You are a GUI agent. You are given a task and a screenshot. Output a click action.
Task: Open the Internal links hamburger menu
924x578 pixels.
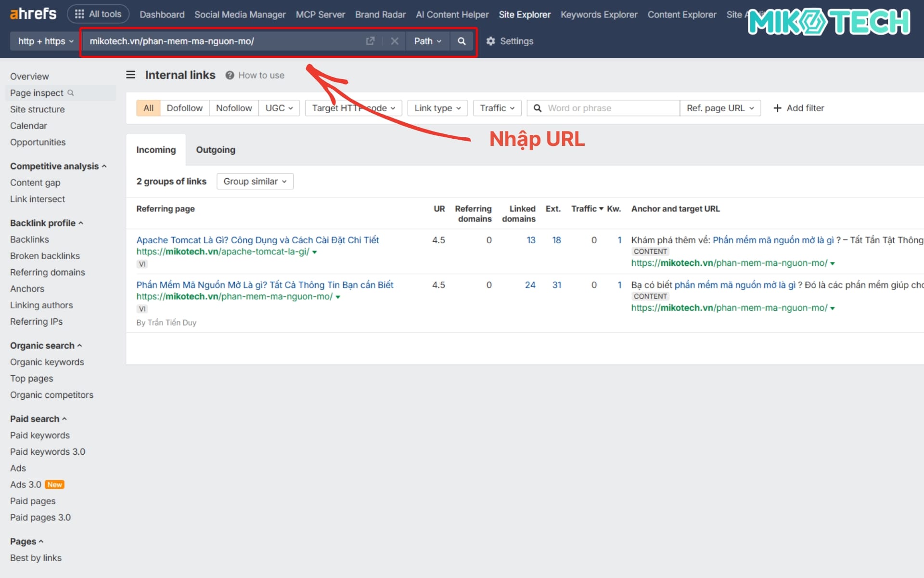pos(130,75)
